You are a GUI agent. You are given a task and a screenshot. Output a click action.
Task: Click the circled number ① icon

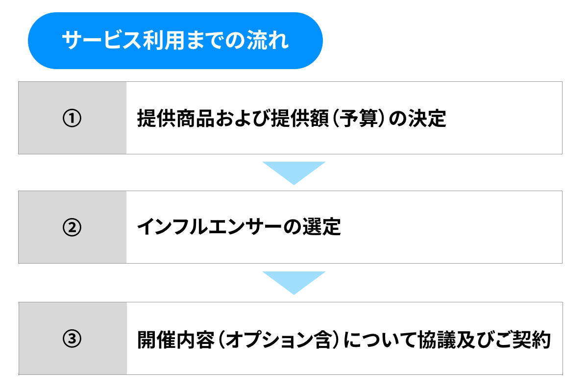pyautogui.click(x=72, y=119)
